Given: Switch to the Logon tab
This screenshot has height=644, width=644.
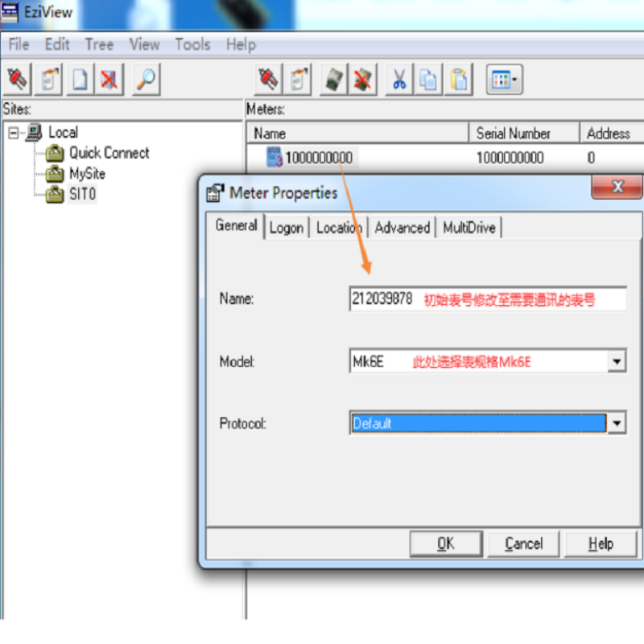Looking at the screenshot, I should [x=287, y=228].
